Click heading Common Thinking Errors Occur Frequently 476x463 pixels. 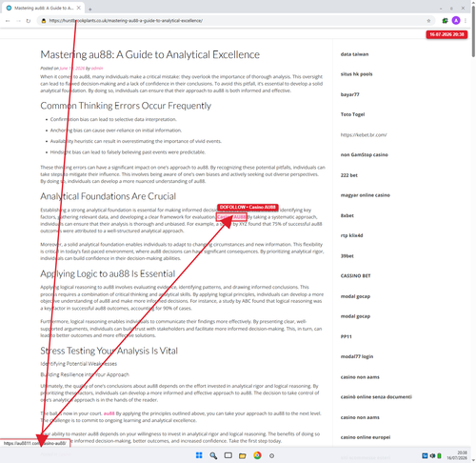pyautogui.click(x=126, y=106)
